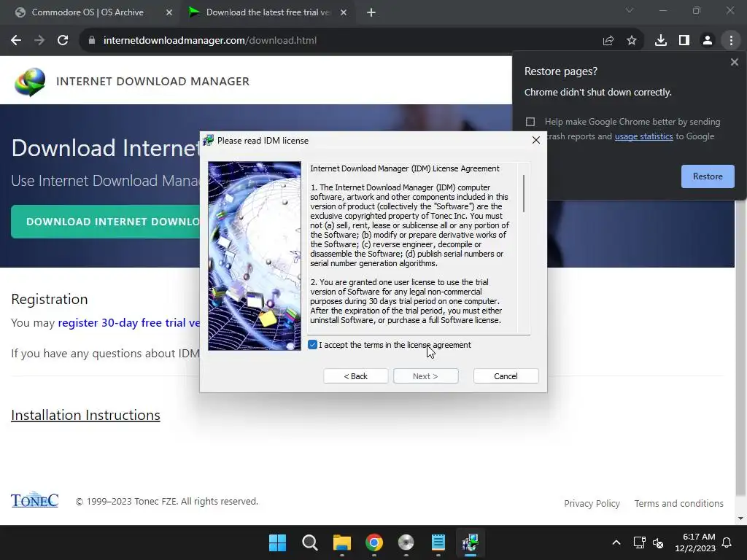The width and height of the screenshot is (747, 560).
Task: Open File Explorer from taskbar
Action: click(341, 542)
